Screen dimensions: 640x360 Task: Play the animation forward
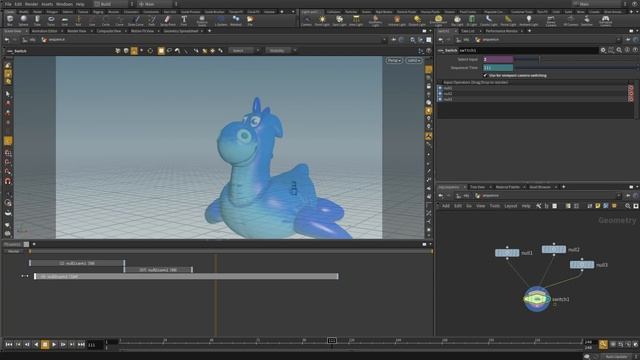(x=54, y=345)
